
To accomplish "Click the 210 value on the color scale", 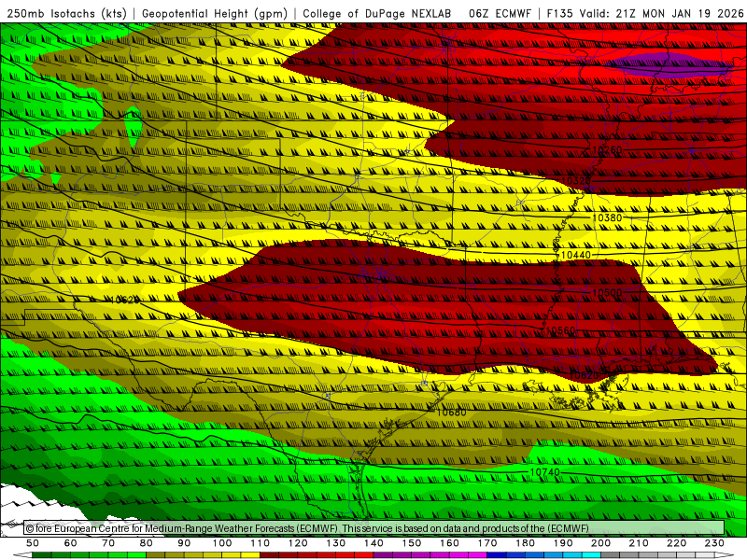I will click(x=639, y=543).
